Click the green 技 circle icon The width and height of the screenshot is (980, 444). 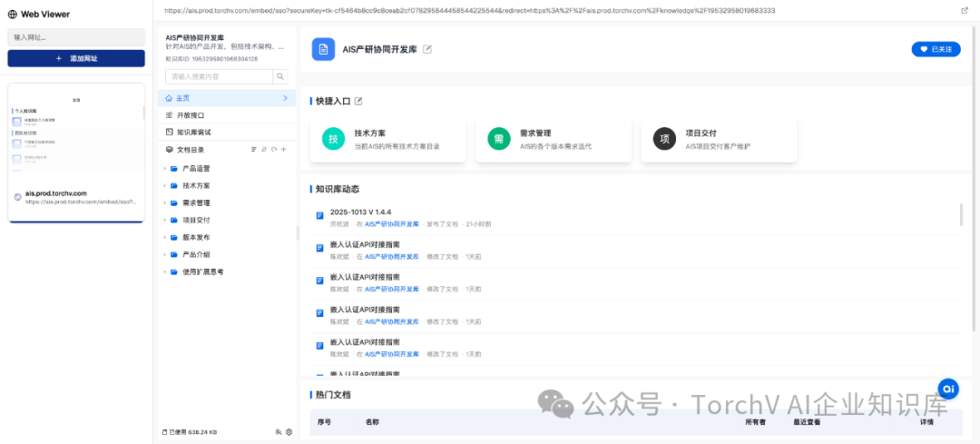tap(333, 139)
